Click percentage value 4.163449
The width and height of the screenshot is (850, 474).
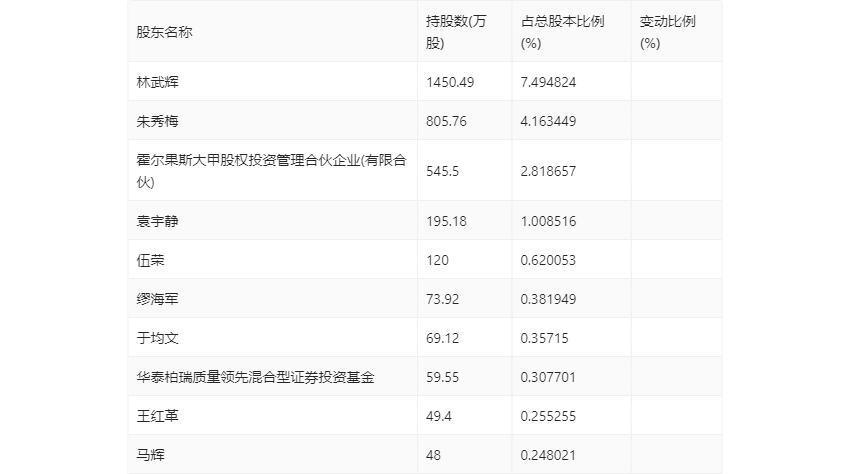548,121
